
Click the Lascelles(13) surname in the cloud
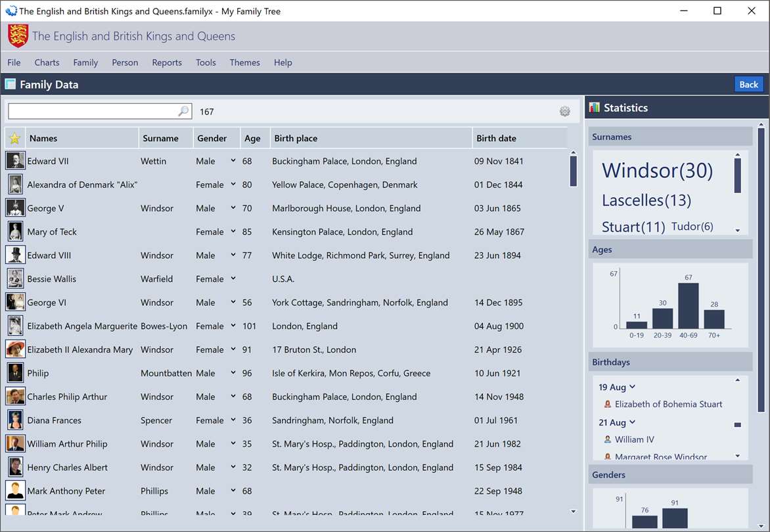click(646, 200)
